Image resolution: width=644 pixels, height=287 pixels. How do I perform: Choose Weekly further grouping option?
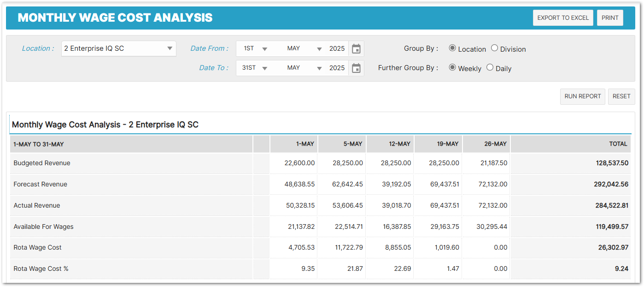pos(452,67)
